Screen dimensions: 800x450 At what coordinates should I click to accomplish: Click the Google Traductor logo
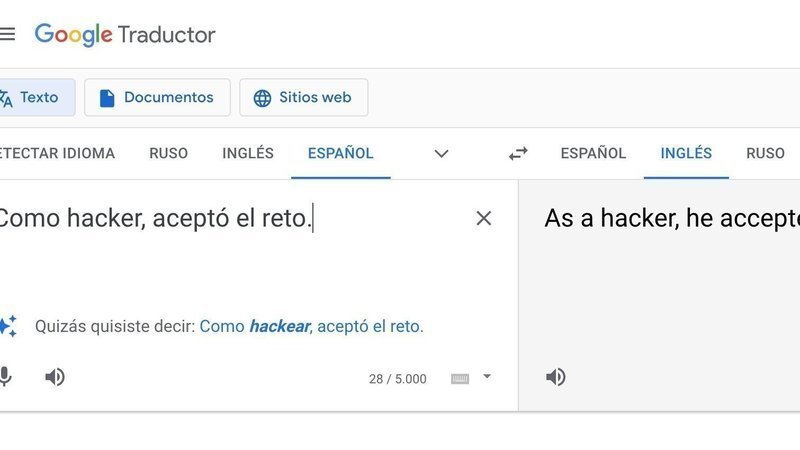tap(125, 35)
